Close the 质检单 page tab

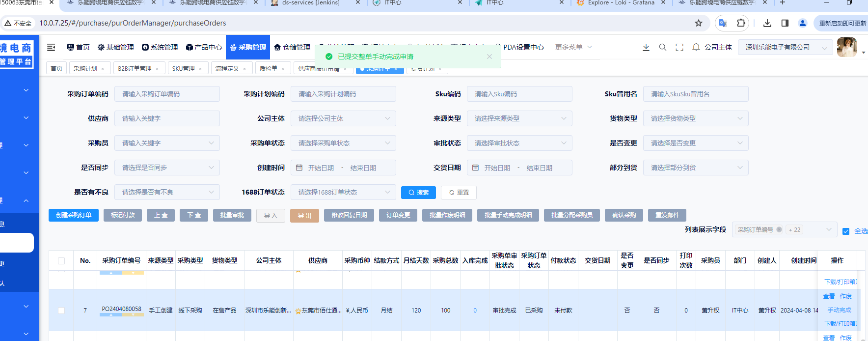click(x=283, y=69)
